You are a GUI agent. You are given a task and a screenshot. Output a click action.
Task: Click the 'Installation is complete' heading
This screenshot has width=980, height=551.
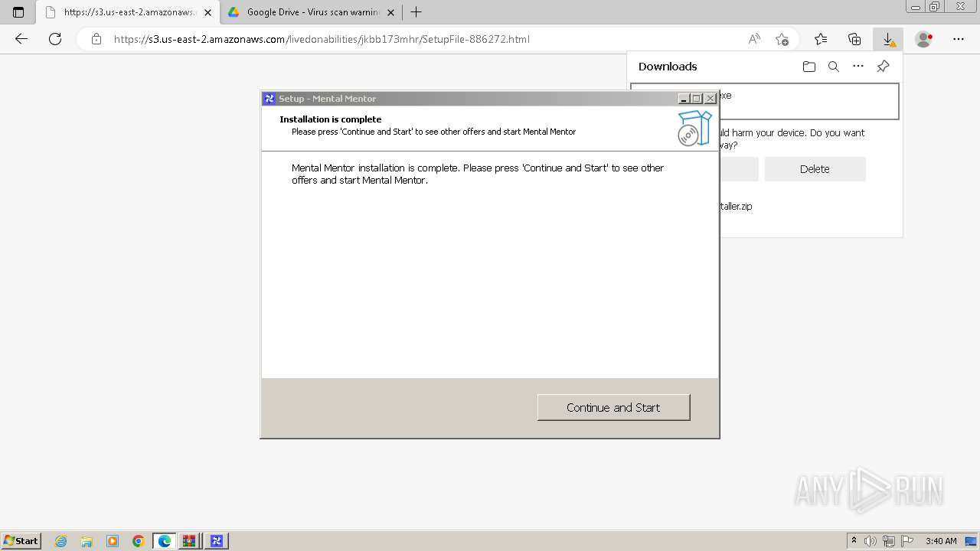coord(330,119)
